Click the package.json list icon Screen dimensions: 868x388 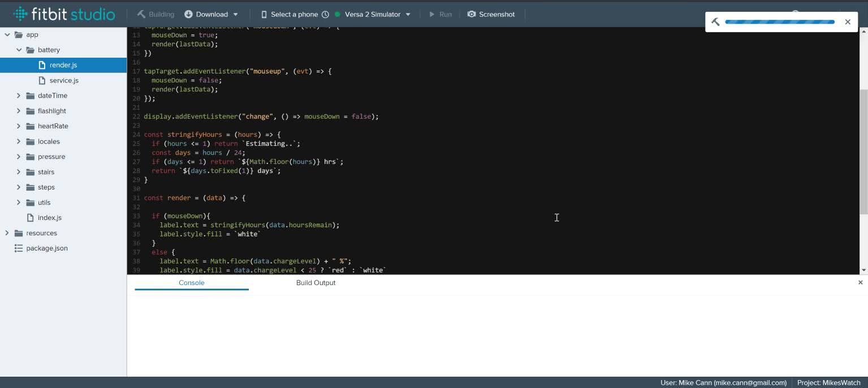click(x=19, y=248)
